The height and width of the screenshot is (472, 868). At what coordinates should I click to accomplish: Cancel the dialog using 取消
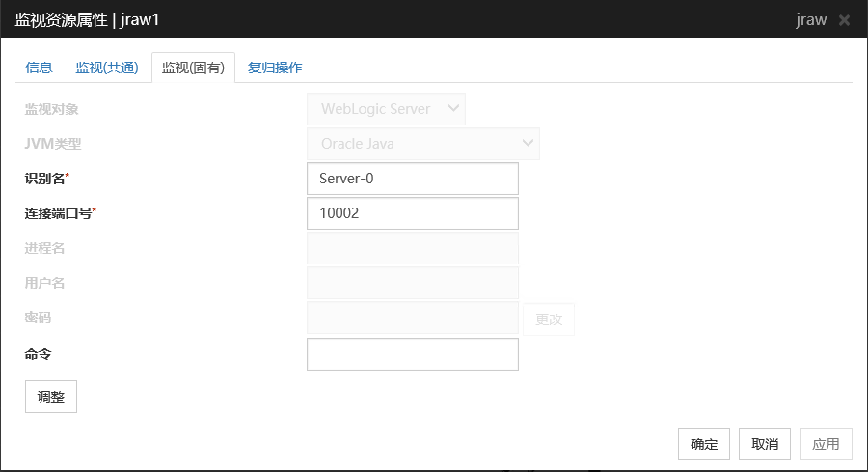coord(765,444)
